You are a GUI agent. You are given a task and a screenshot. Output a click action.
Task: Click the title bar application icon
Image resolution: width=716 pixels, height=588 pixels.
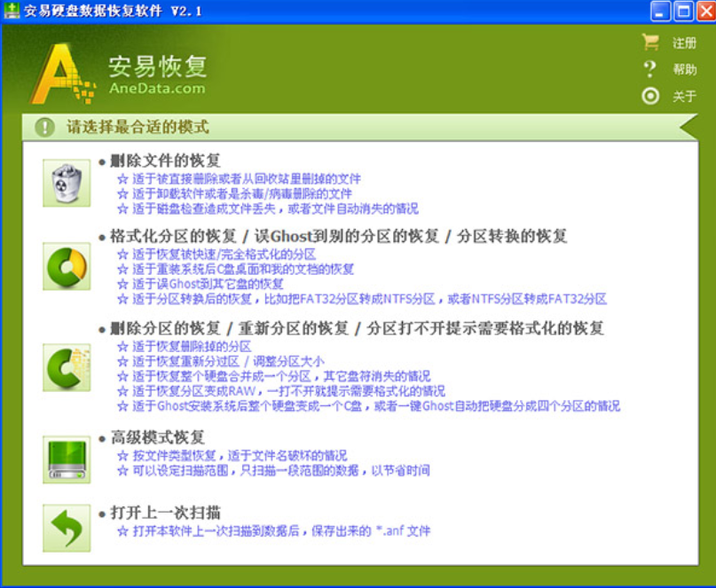click(12, 11)
